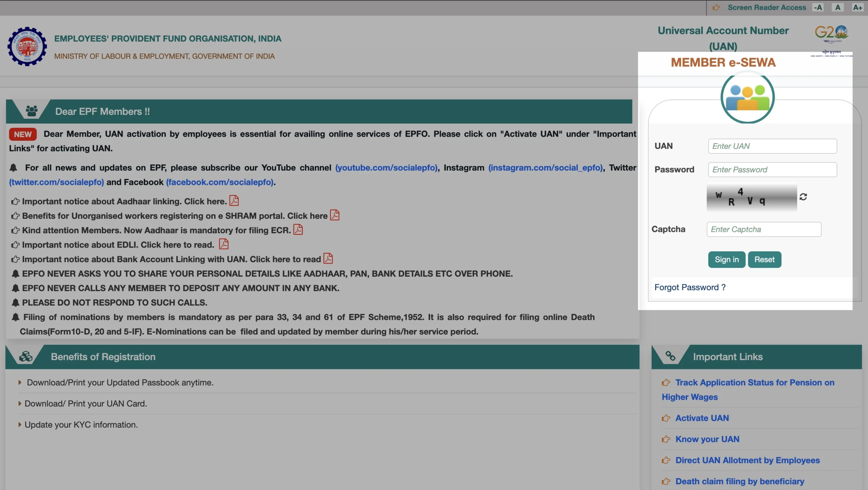The width and height of the screenshot is (868, 490).
Task: Click the members group icon in Dear EPF Members header
Action: (32, 111)
